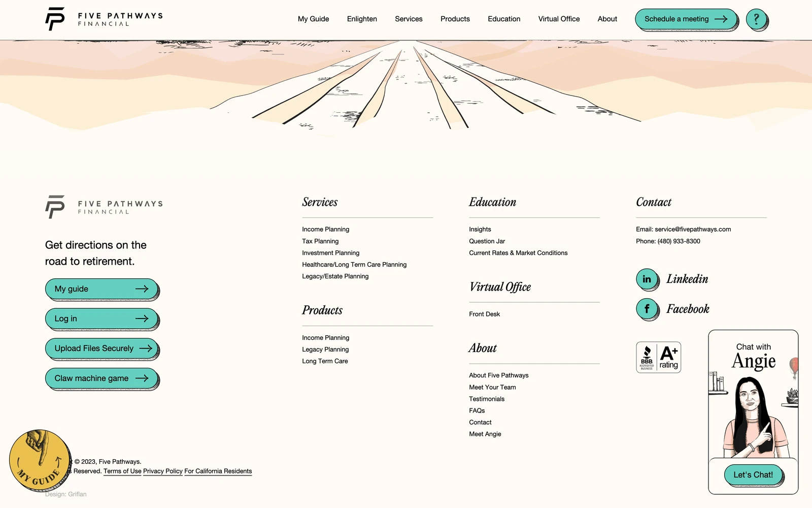
Task: Click the Products footer heading
Action: (x=322, y=310)
